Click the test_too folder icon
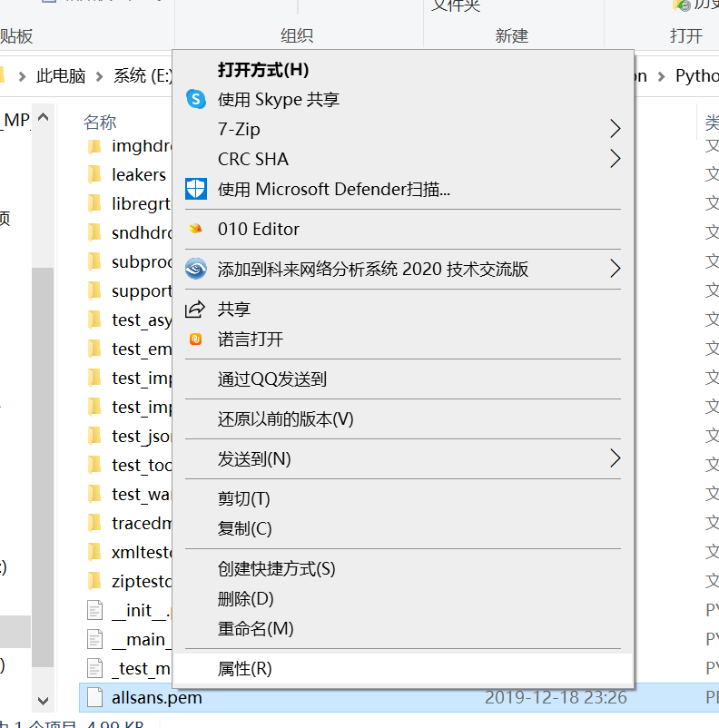Viewport: 719px width, 728px height. pos(94,465)
